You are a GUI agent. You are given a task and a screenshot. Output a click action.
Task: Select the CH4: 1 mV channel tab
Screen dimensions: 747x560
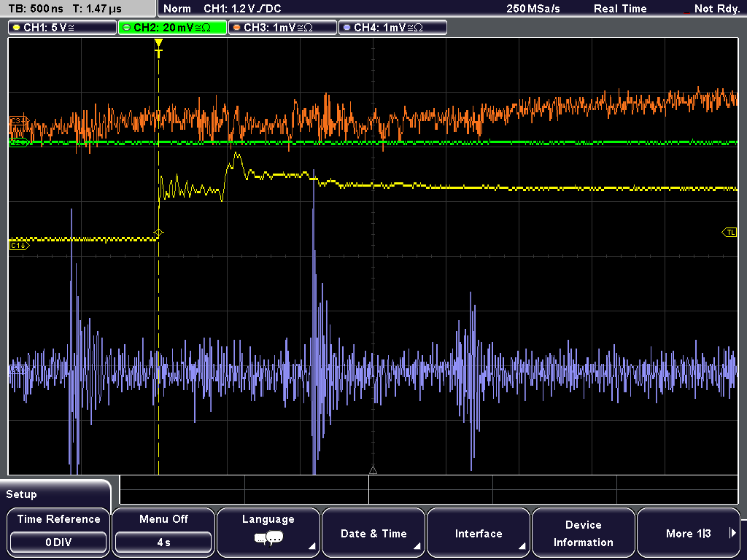pos(392,28)
